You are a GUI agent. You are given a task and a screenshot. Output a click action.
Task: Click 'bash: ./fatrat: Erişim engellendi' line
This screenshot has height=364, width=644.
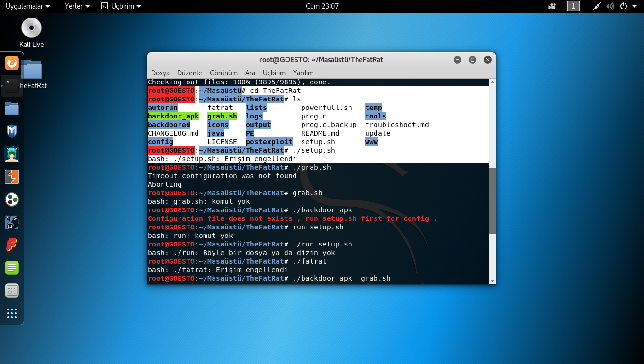218,270
